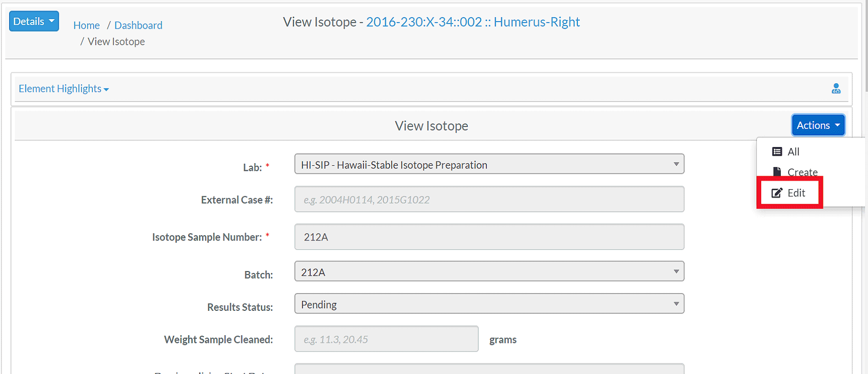Click the Create document icon in Actions menu
The width and height of the screenshot is (868, 374).
(777, 171)
